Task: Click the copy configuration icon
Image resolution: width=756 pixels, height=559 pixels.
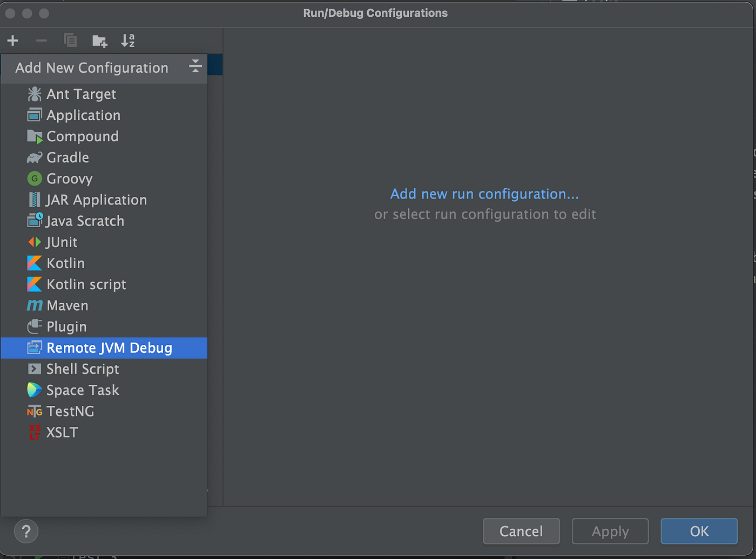Action: pos(70,40)
